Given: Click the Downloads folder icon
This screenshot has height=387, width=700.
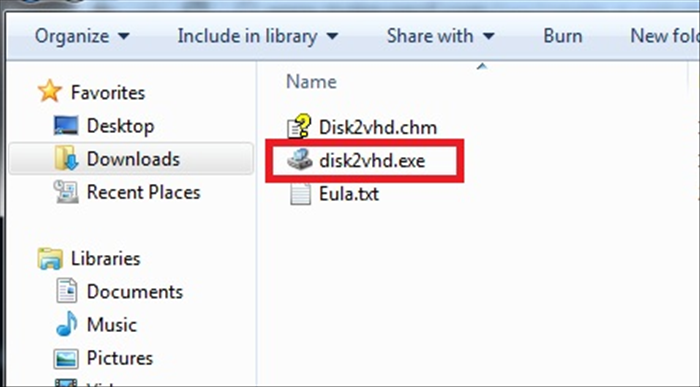Looking at the screenshot, I should point(67,158).
